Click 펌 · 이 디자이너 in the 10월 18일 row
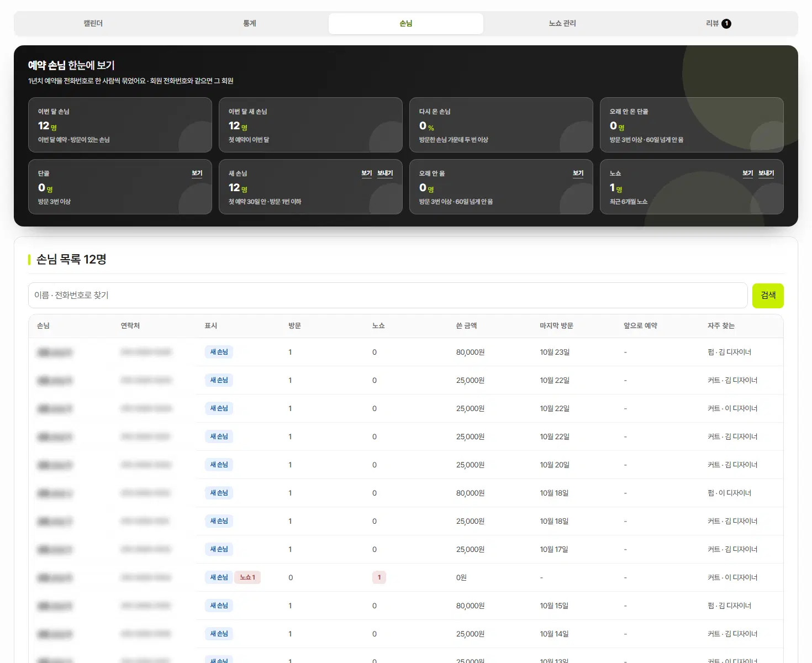This screenshot has width=812, height=663. 729,493
